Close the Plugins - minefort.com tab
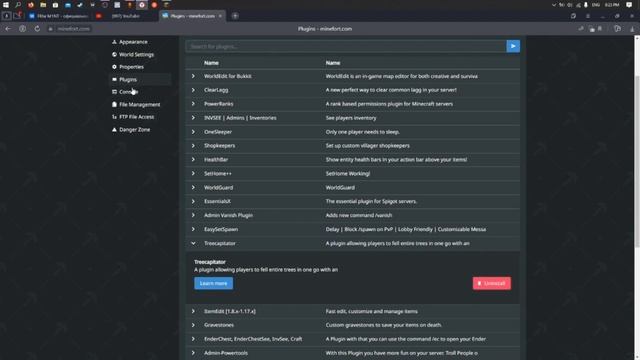The image size is (640, 360). point(220,16)
